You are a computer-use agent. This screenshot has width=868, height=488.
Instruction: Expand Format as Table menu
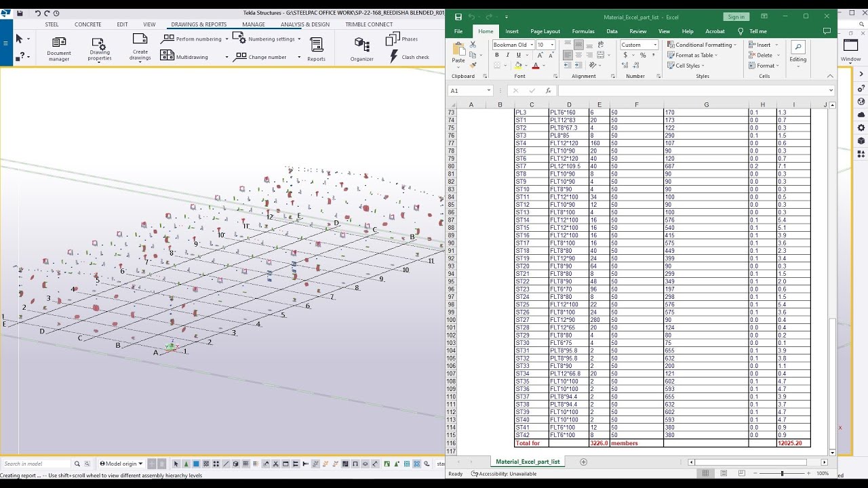pyautogui.click(x=693, y=55)
